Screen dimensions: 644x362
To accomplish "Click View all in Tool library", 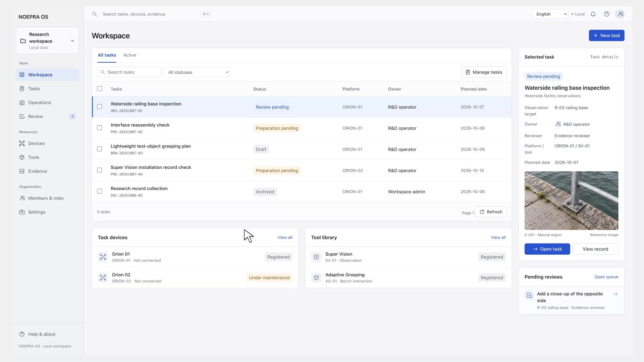I will tap(498, 237).
